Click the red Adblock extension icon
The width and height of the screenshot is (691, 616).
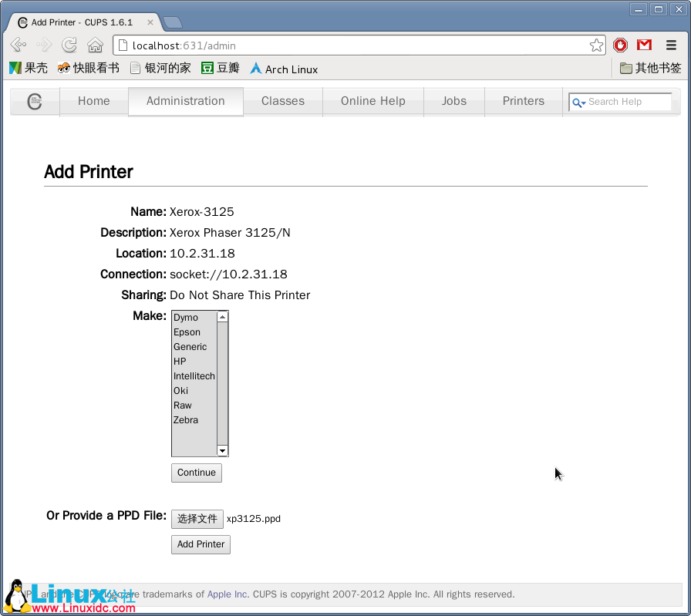point(620,45)
